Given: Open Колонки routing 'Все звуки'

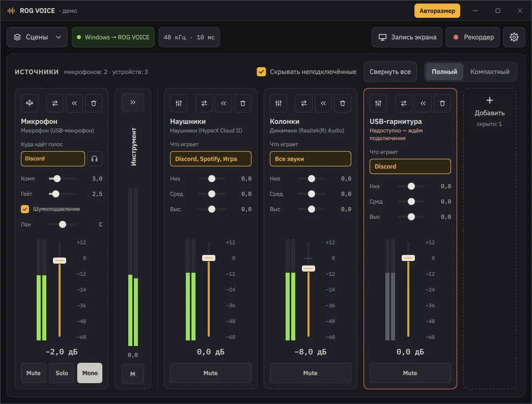Looking at the screenshot, I should [x=311, y=159].
